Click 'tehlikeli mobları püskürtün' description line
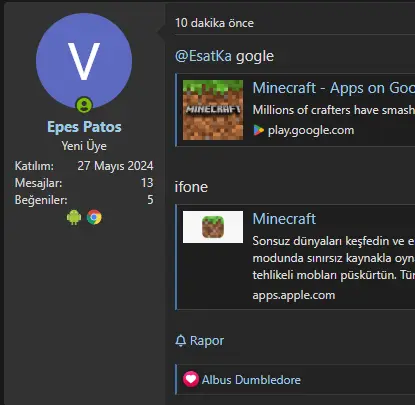 pos(334,275)
